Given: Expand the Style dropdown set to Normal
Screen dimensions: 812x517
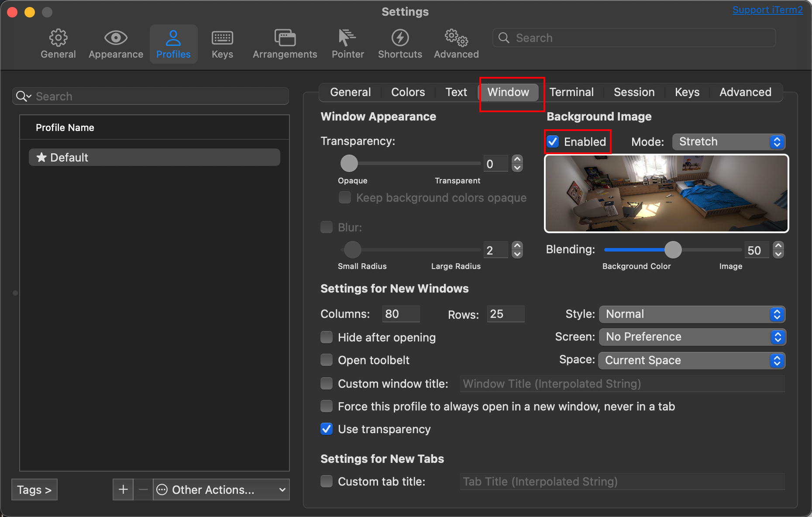Looking at the screenshot, I should click(x=692, y=314).
